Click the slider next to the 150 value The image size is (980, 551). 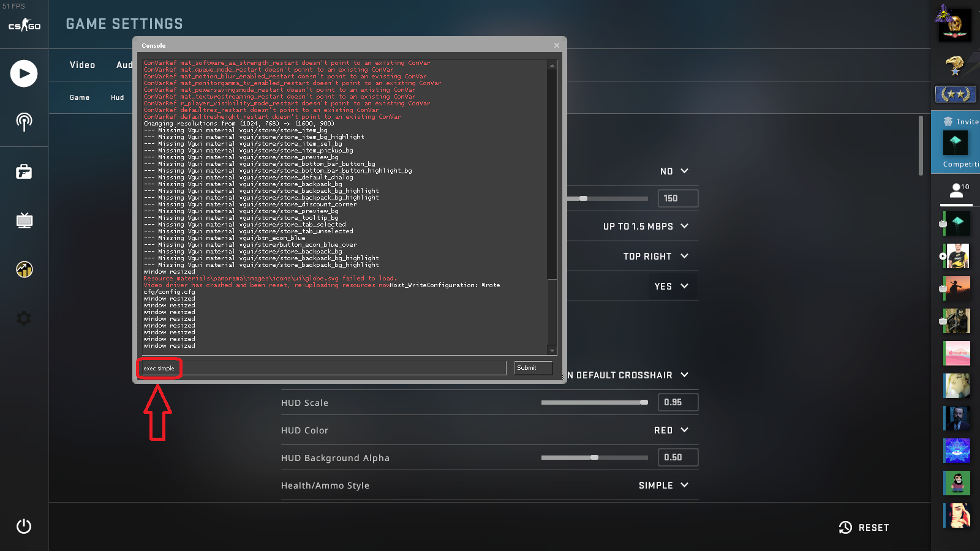click(607, 198)
